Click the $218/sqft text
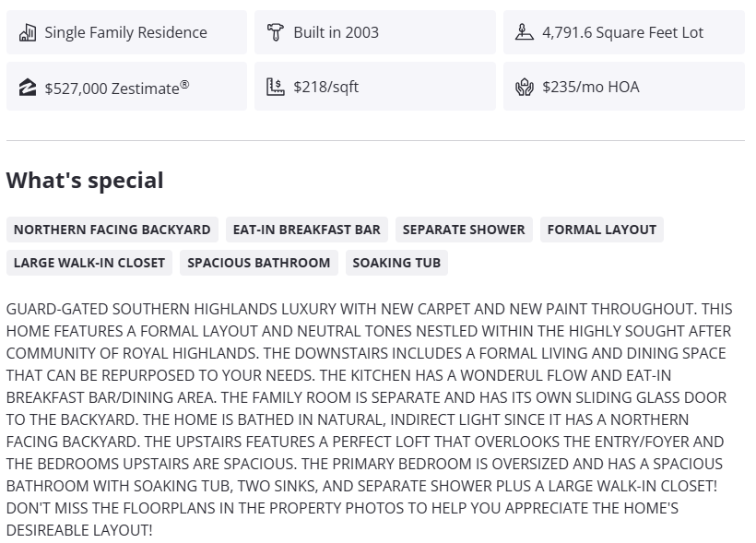 coord(325,88)
